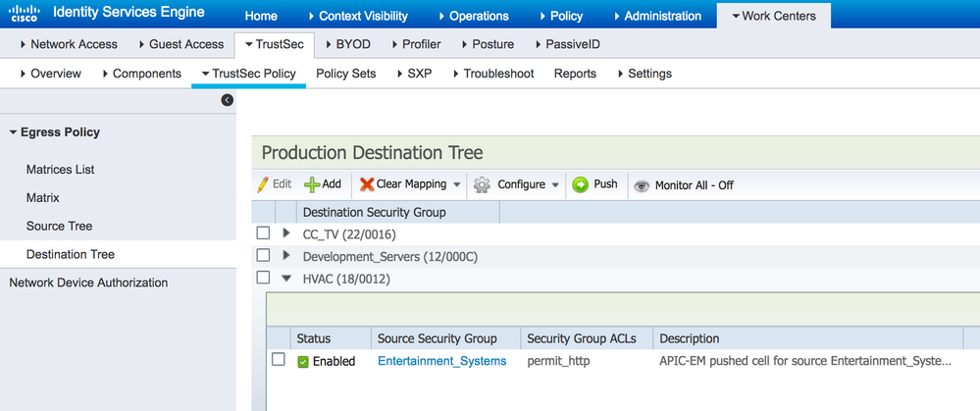The width and height of the screenshot is (980, 411).
Task: Open the Components submenu
Action: [x=140, y=74]
